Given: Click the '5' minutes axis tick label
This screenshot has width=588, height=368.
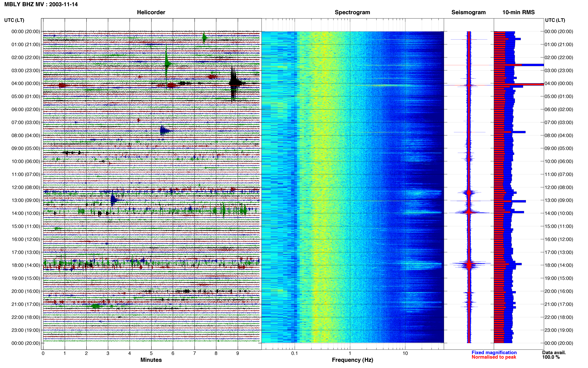Looking at the screenshot, I should pos(151,353).
